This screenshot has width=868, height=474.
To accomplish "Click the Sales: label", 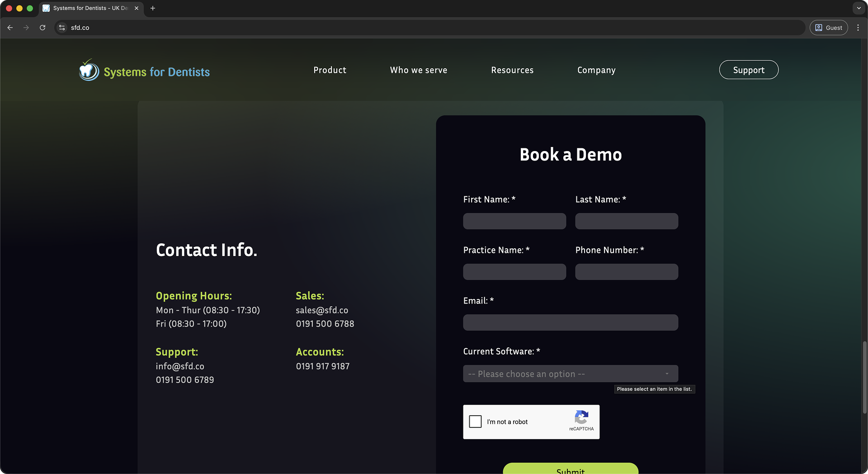I will 310,296.
